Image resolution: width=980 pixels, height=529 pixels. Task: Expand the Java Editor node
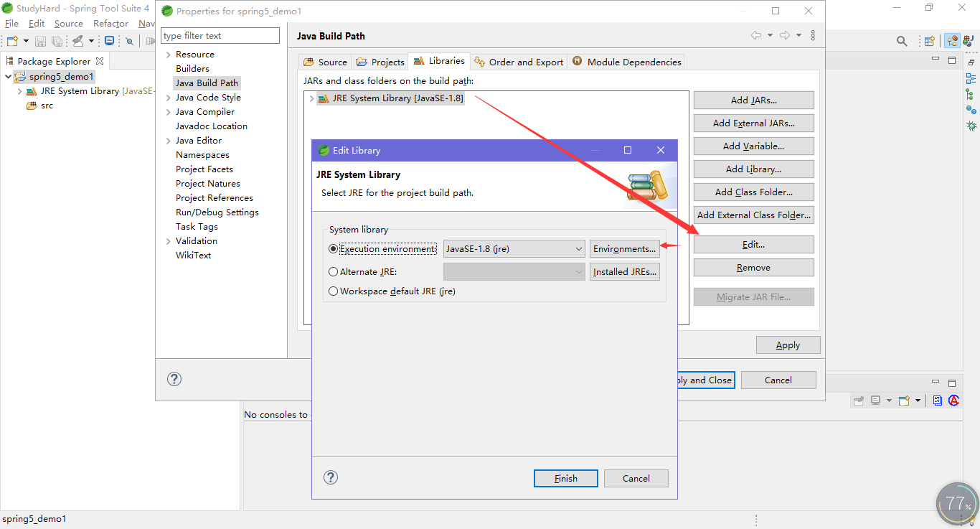click(x=168, y=141)
